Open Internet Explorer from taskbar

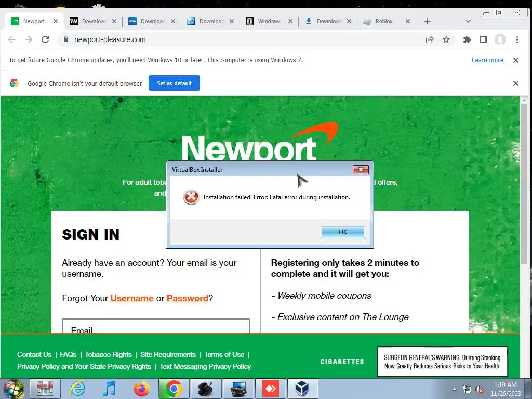pos(77,389)
